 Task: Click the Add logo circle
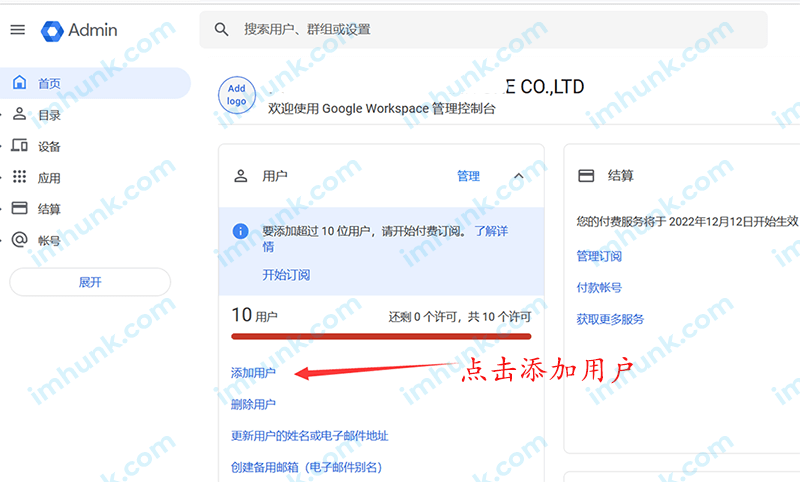[237, 95]
